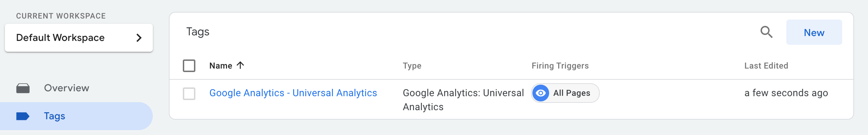
Task: Create a tag with the New button
Action: click(x=814, y=32)
